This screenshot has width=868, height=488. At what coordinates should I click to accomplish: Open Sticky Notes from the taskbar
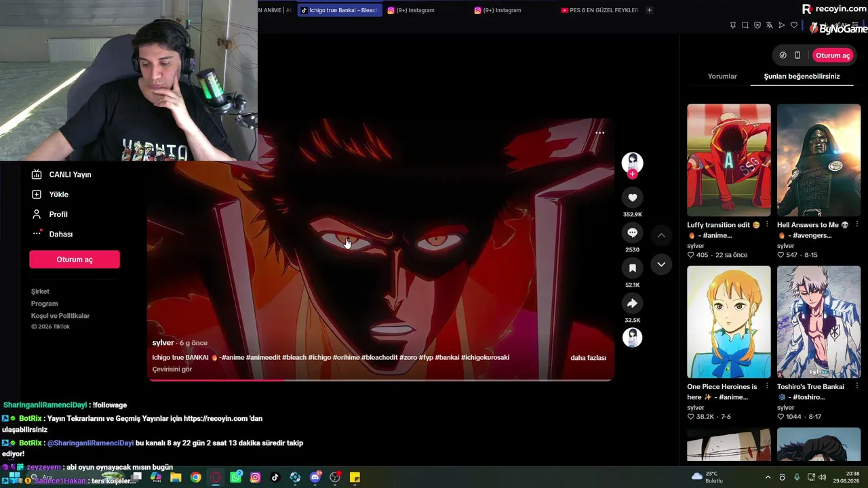point(355,477)
